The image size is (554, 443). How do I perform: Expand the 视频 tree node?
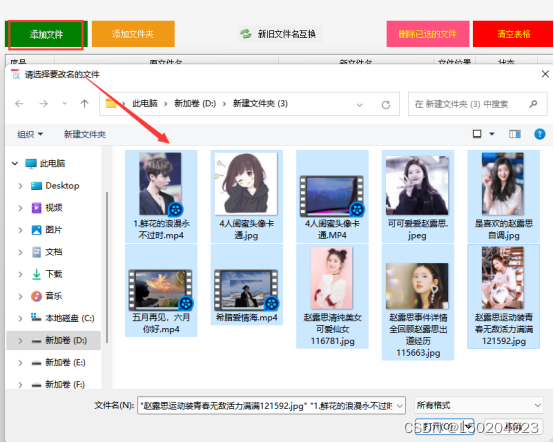click(x=20, y=208)
